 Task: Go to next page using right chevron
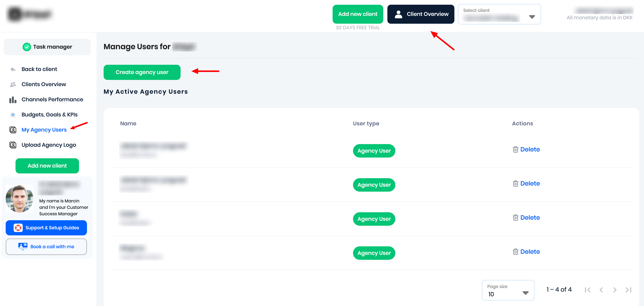[615, 290]
